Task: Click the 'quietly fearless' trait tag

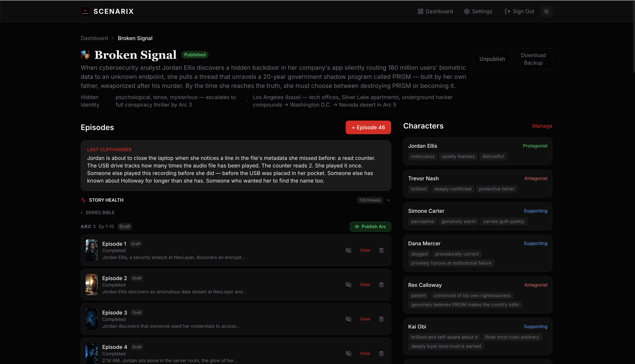Action: click(x=458, y=156)
